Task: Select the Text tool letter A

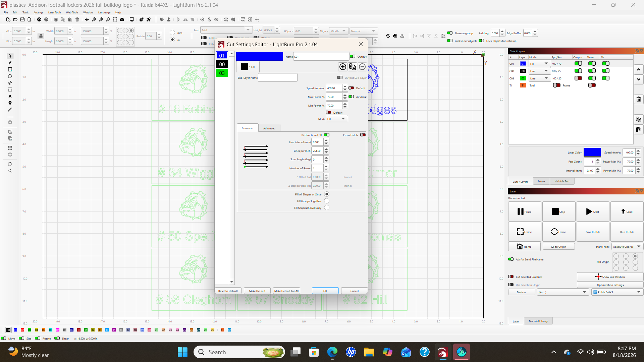Action: click(10, 96)
